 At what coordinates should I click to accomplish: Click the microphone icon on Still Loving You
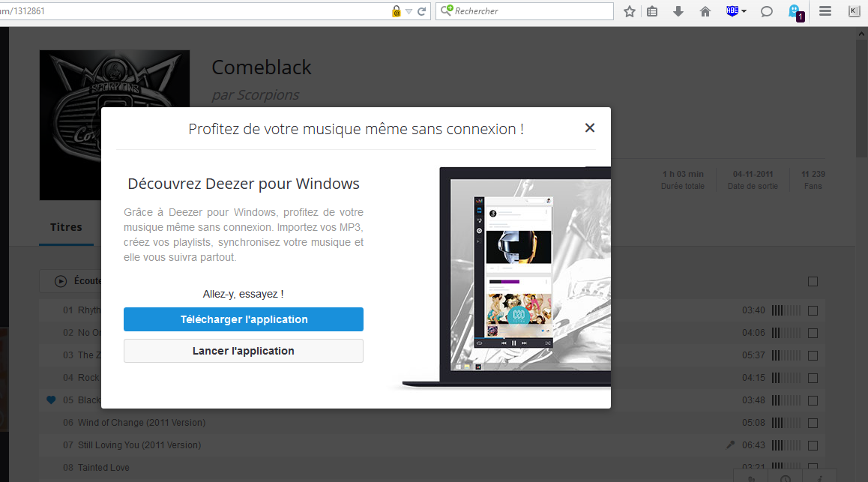pyautogui.click(x=730, y=445)
